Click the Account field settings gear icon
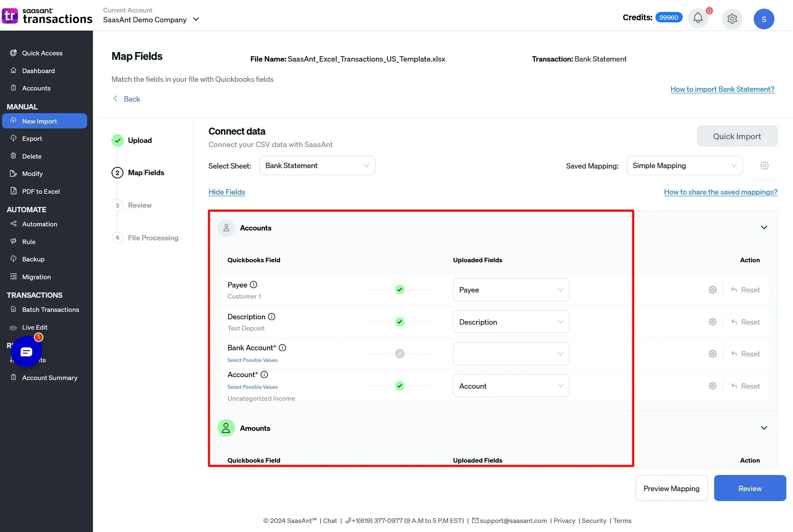The image size is (793, 532). click(x=712, y=386)
